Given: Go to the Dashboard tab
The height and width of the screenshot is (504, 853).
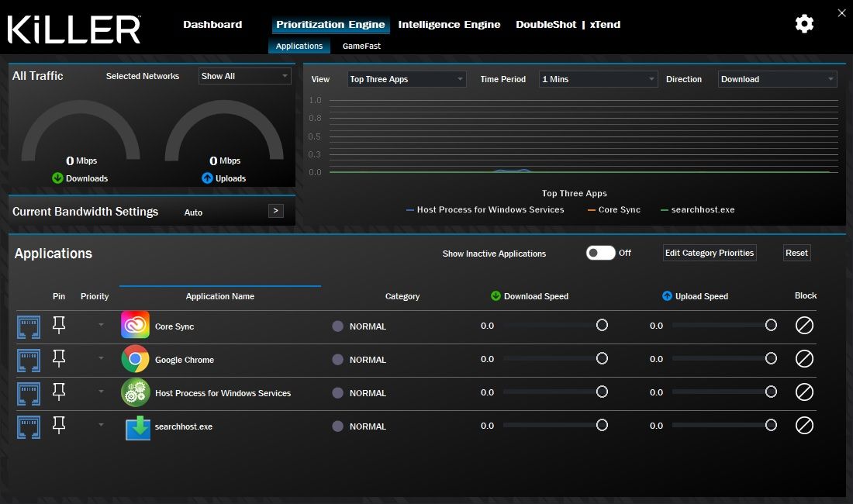Looking at the screenshot, I should pos(212,25).
